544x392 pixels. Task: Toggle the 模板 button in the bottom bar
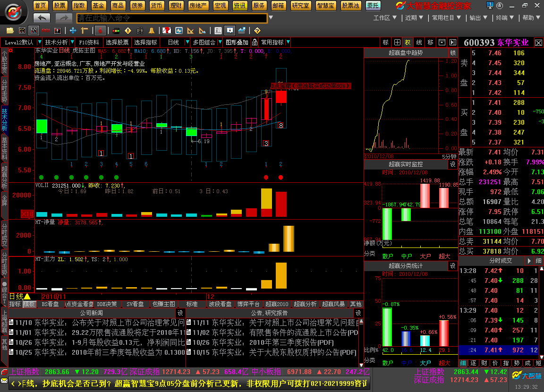[x=29, y=304]
